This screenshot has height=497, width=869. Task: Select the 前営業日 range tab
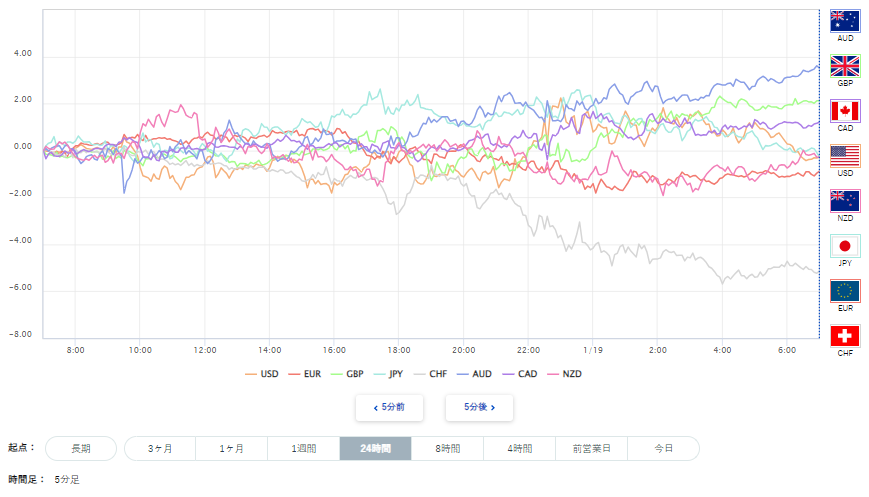pos(591,448)
